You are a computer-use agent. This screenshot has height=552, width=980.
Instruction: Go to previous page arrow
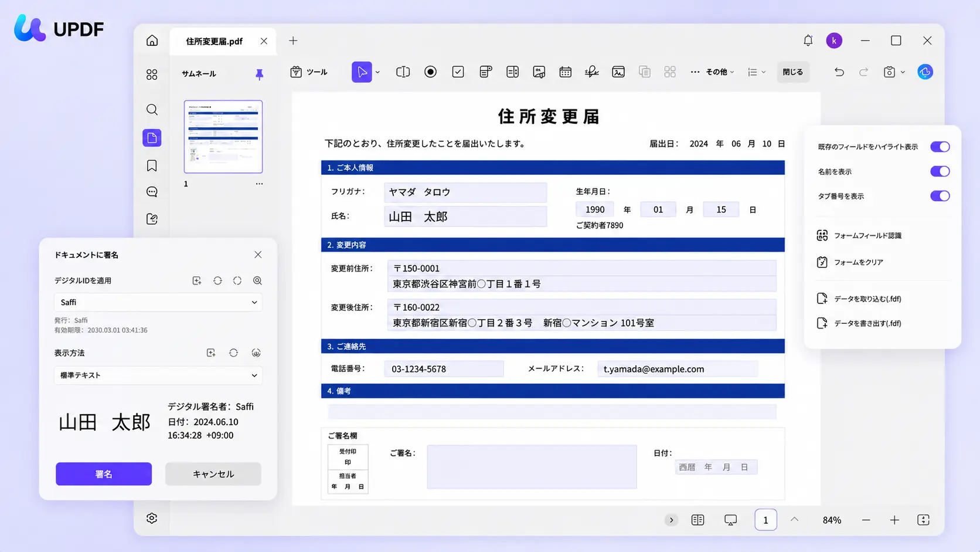click(x=794, y=519)
